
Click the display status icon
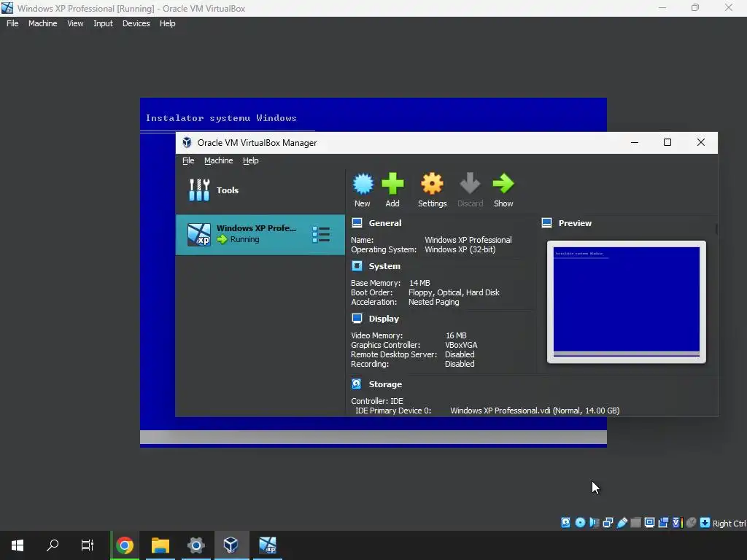coord(649,522)
